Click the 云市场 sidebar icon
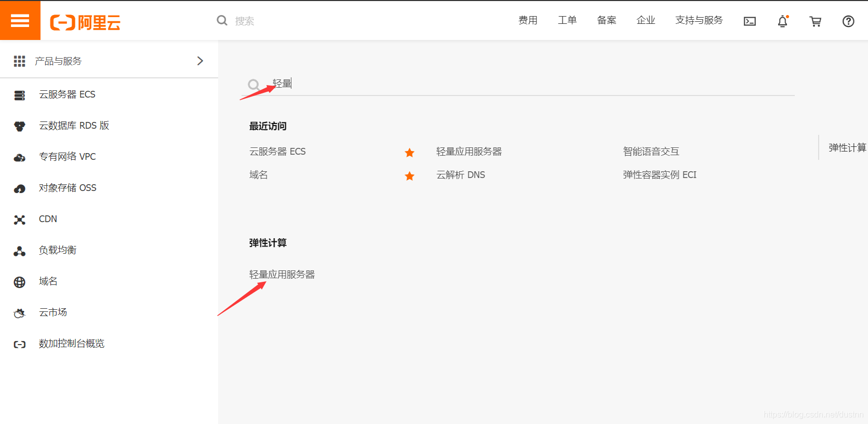The image size is (868, 424). click(x=19, y=313)
